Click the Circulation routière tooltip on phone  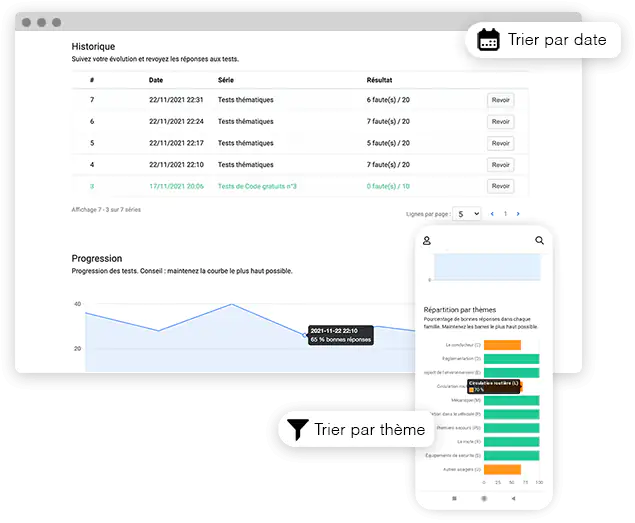[493, 386]
